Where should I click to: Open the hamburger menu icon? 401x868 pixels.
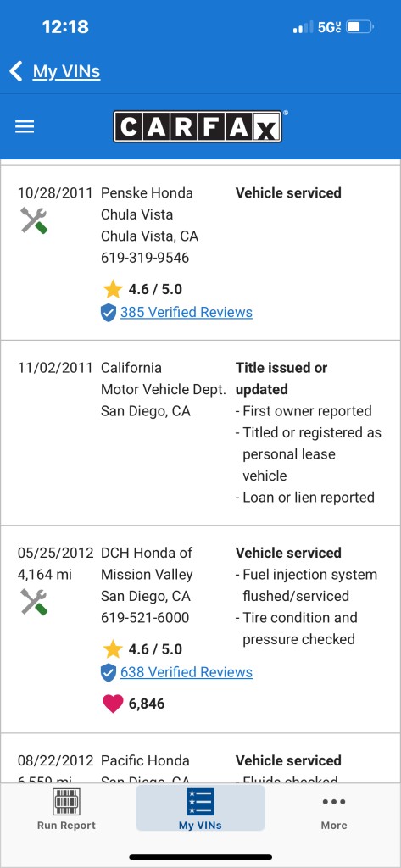tap(25, 127)
